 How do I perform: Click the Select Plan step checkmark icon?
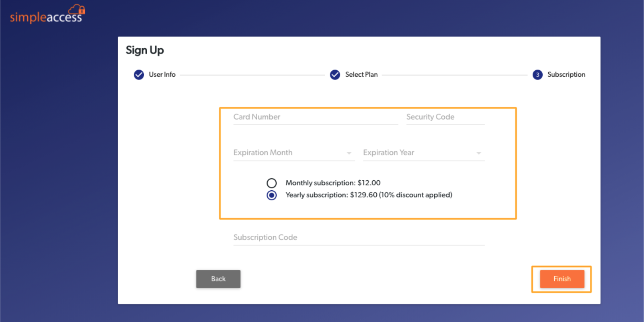pos(335,75)
